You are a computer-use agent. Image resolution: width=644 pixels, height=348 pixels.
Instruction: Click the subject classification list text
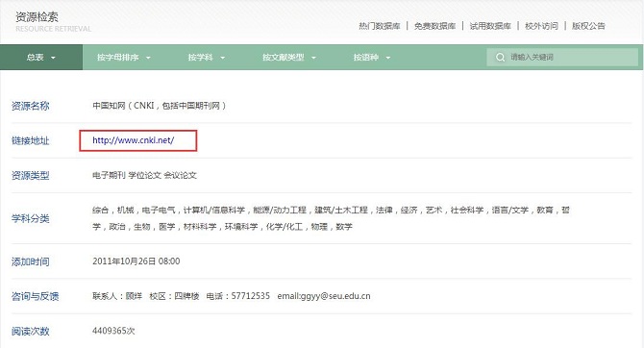pos(331,218)
